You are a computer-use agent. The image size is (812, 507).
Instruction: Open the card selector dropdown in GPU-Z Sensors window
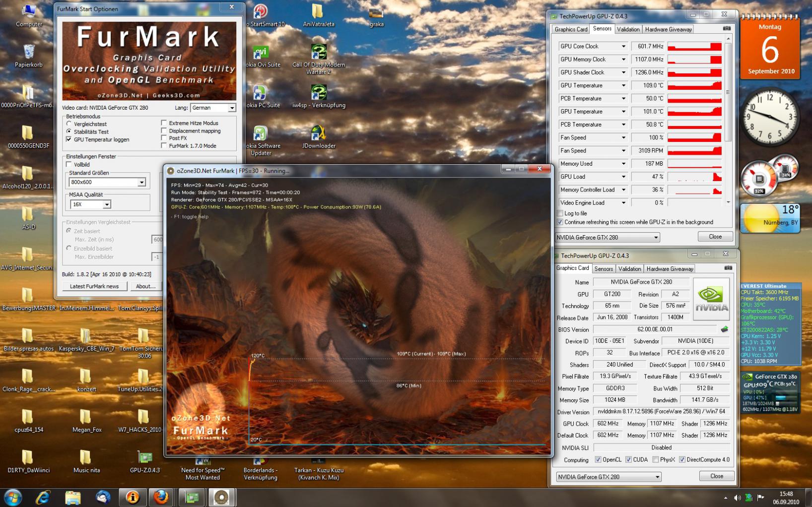coord(607,238)
